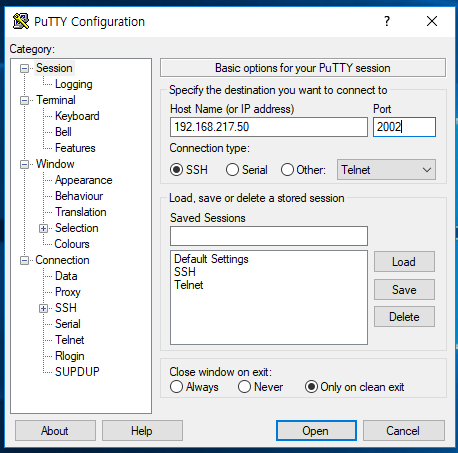
Task: Click the Load button
Action: tap(404, 262)
